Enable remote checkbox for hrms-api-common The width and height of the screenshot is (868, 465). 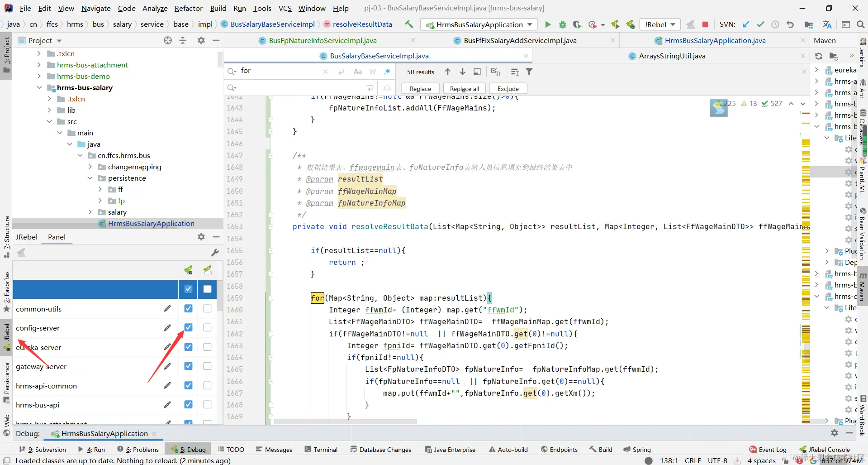208,385
